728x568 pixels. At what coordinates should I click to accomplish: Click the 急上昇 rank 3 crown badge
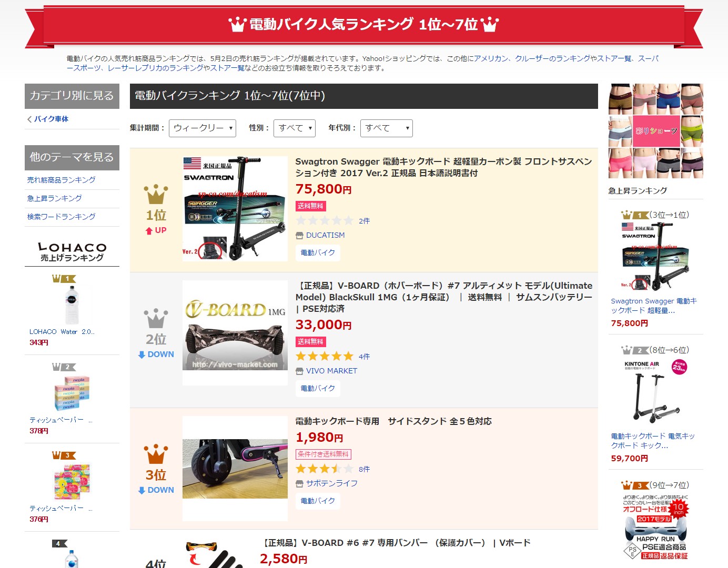click(x=635, y=485)
